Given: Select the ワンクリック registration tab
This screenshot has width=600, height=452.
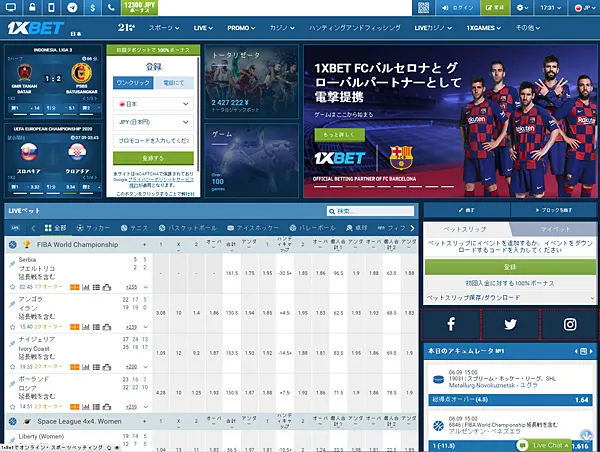Looking at the screenshot, I should [133, 83].
